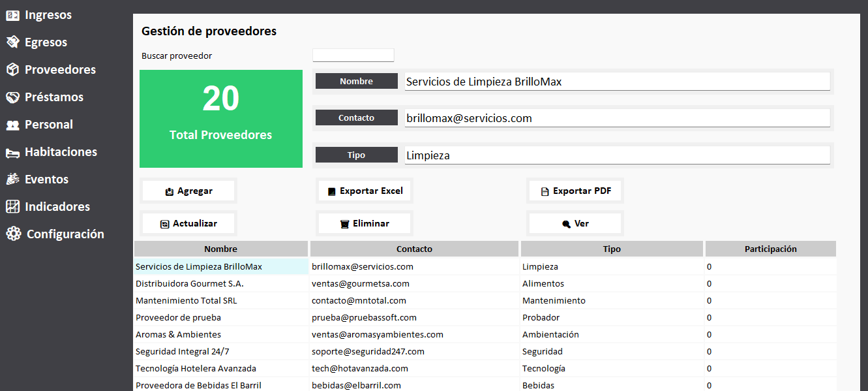The width and height of the screenshot is (868, 391).
Task: Sort by the Participación column header
Action: pyautogui.click(x=771, y=249)
